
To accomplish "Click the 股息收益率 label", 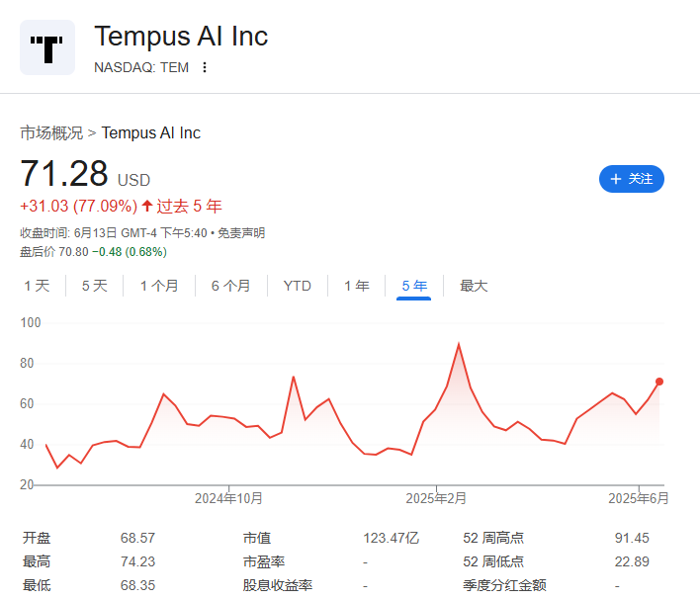I will (278, 585).
